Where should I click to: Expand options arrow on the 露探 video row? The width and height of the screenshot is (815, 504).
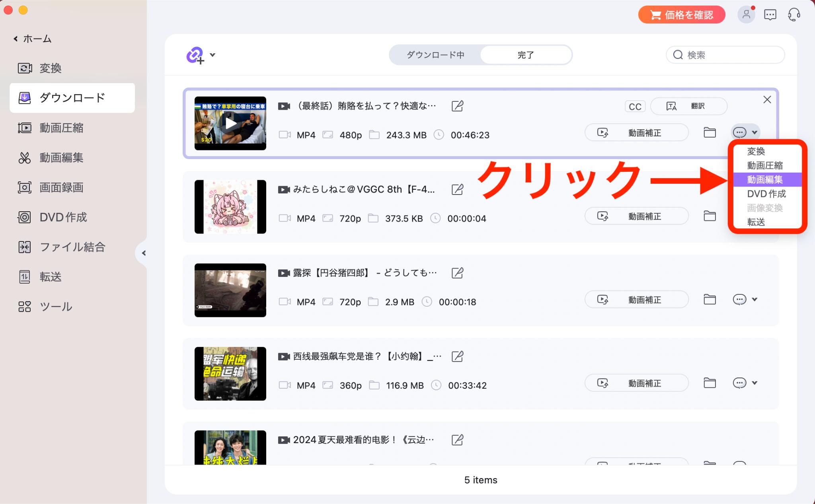coord(755,300)
